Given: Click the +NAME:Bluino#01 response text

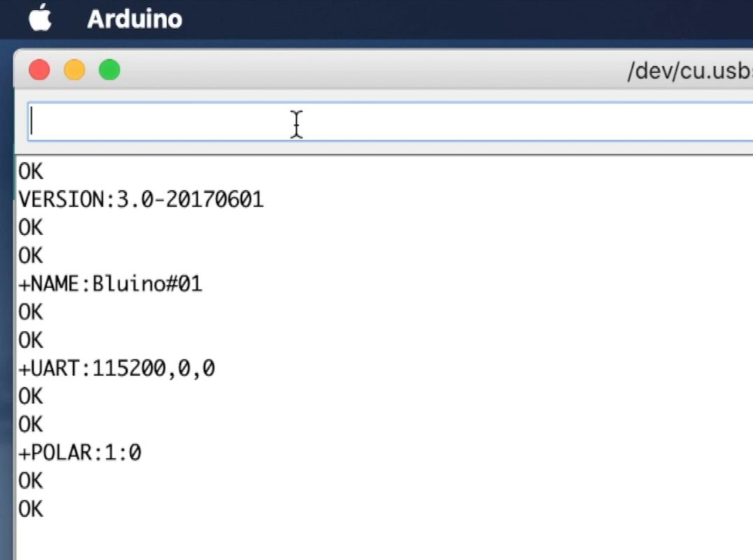Looking at the screenshot, I should click(110, 283).
